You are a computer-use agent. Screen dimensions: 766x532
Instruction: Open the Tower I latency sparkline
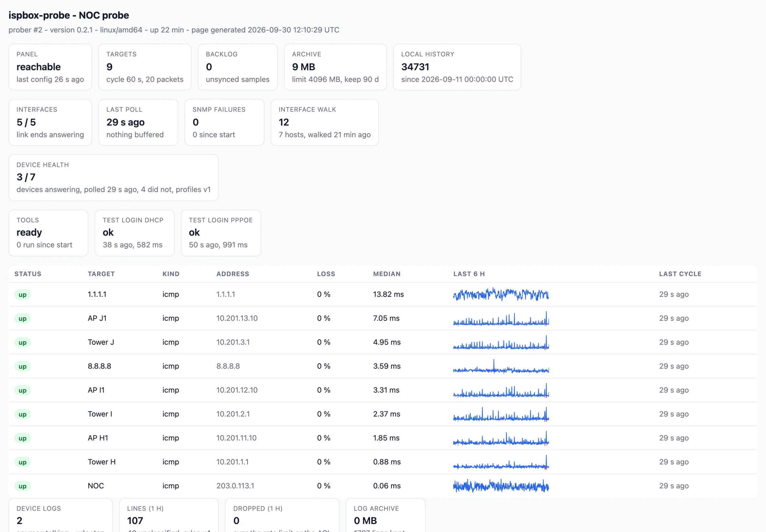[x=501, y=414]
